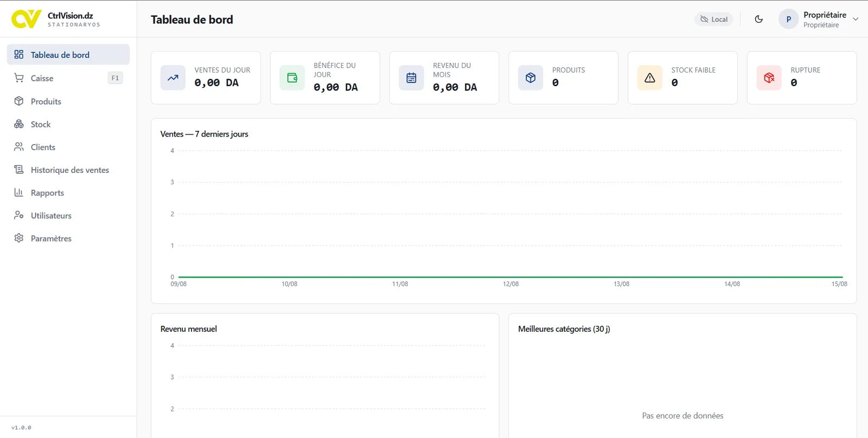868x438 pixels.
Task: Click the Stock faible warning triangle icon
Action: pyautogui.click(x=650, y=78)
